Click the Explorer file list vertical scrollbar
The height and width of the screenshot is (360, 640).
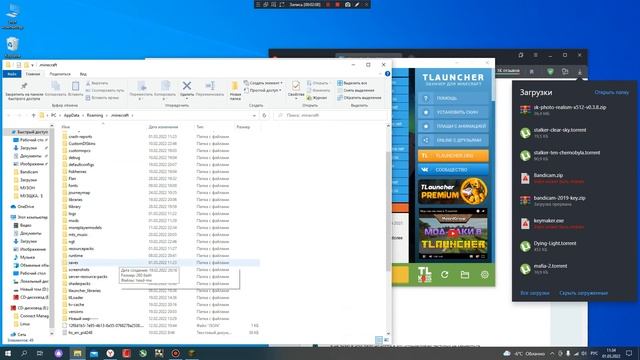[x=388, y=210]
